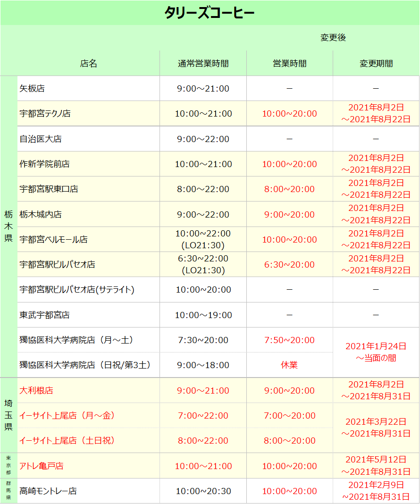This screenshot has width=420, height=504.
Task: Select the changed hours 6:30~20:00
Action: [x=290, y=265]
